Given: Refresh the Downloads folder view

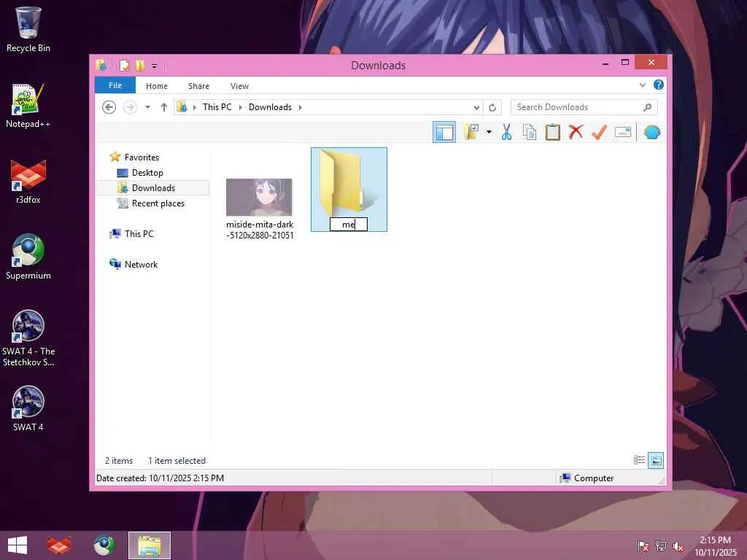Looking at the screenshot, I should pyautogui.click(x=492, y=108).
